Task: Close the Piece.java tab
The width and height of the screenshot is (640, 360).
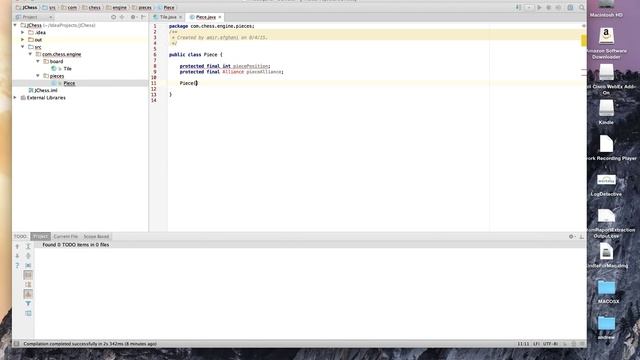Action: [x=220, y=17]
